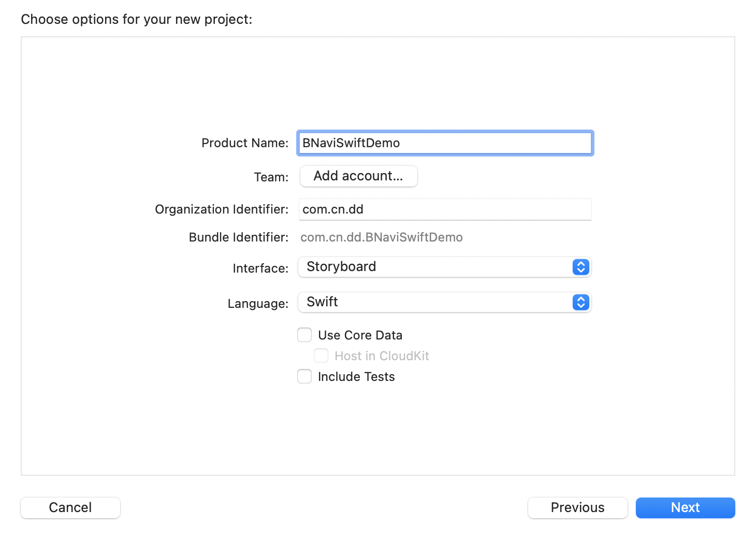Click the "Product Name:" label

244,143
